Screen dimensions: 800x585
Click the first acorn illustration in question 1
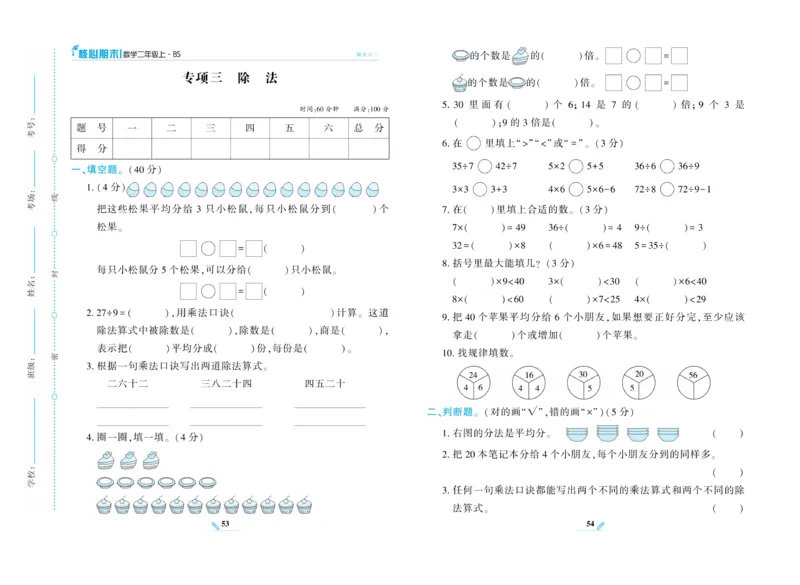click(134, 188)
